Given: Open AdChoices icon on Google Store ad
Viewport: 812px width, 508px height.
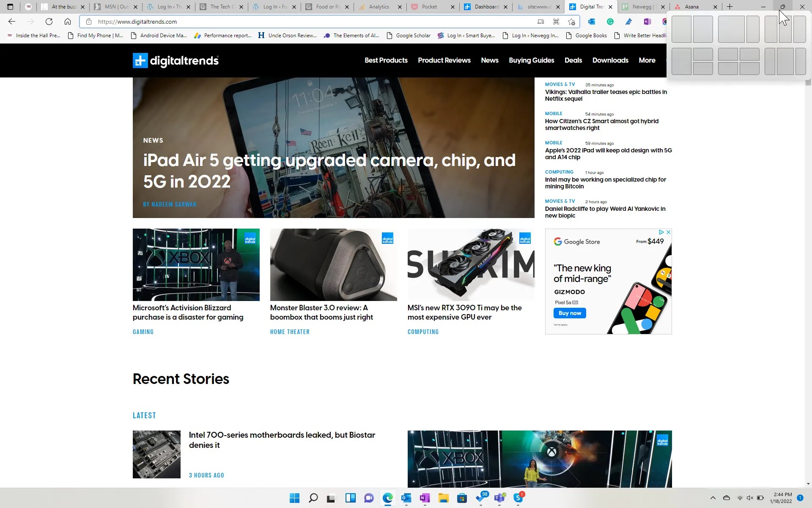Looking at the screenshot, I should click(661, 232).
